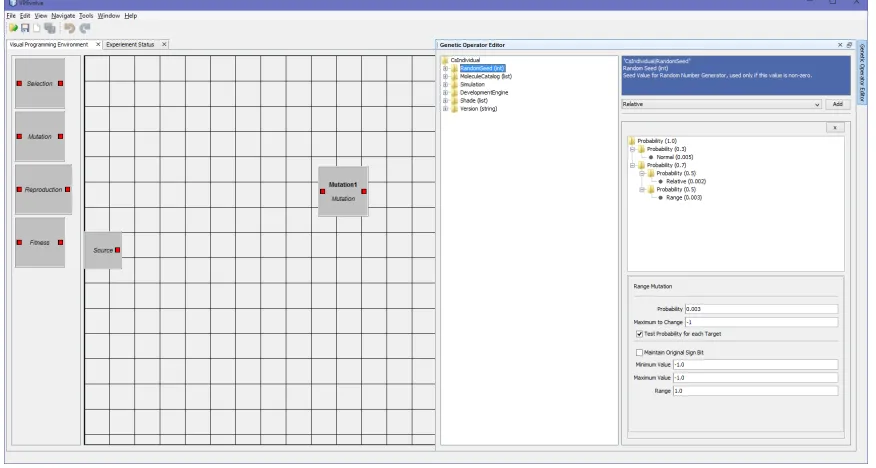Viewport: 876px width, 468px height.
Task: Expand the RandomSeed (int) node
Action: point(445,68)
